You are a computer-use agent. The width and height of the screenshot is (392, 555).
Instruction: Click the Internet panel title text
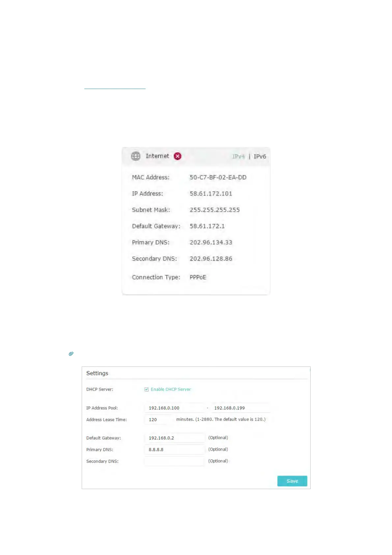(157, 156)
